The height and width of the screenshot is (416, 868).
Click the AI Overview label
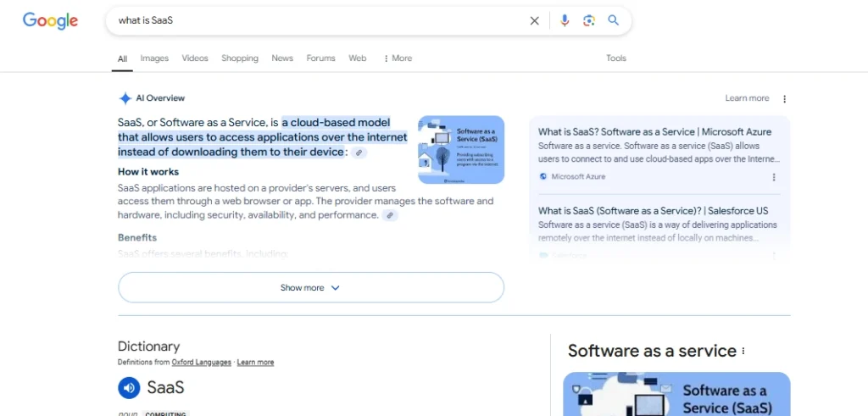click(x=160, y=98)
